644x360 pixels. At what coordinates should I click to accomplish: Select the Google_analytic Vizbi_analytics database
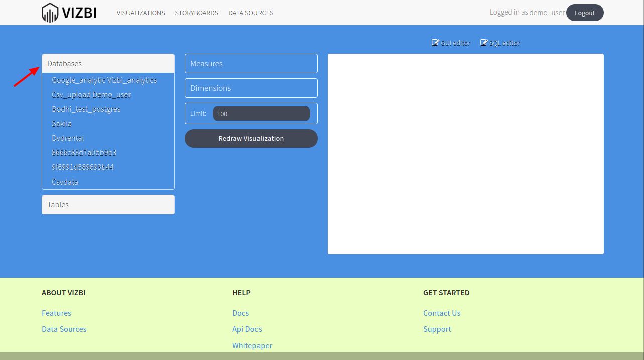[x=104, y=80]
